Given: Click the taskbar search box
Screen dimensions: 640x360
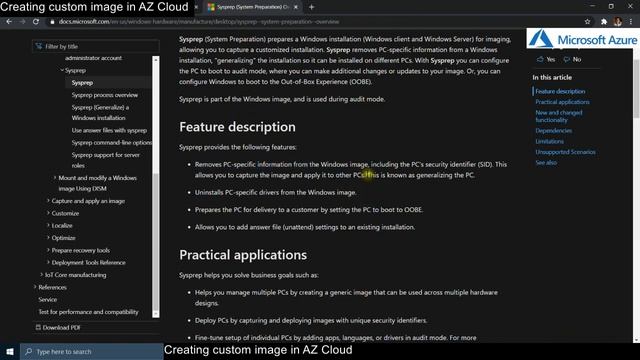Looking at the screenshot, I should tap(92, 351).
